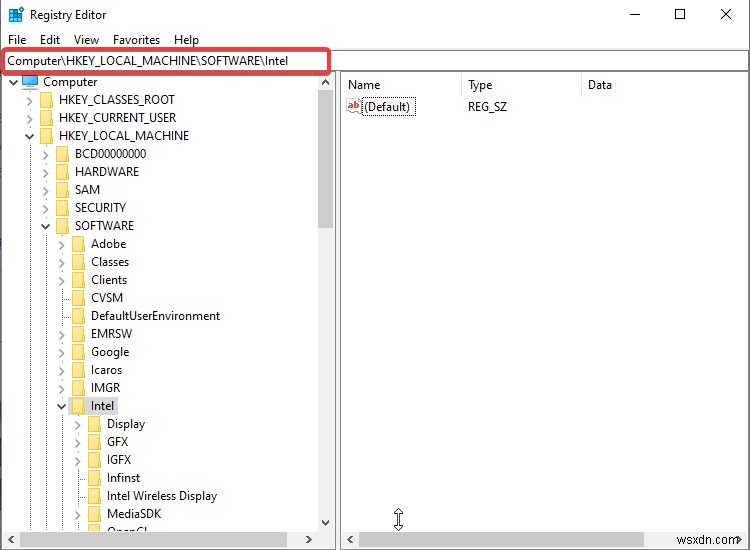Image resolution: width=750 pixels, height=550 pixels.
Task: Click the HKEY_CURRENT_USER folder icon
Action: tap(46, 118)
